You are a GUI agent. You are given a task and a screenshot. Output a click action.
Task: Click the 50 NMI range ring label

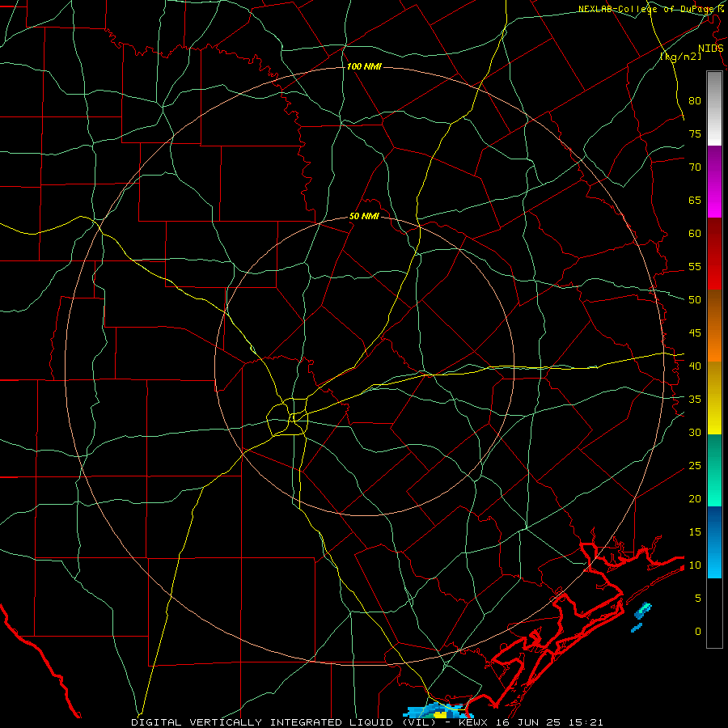point(364,216)
